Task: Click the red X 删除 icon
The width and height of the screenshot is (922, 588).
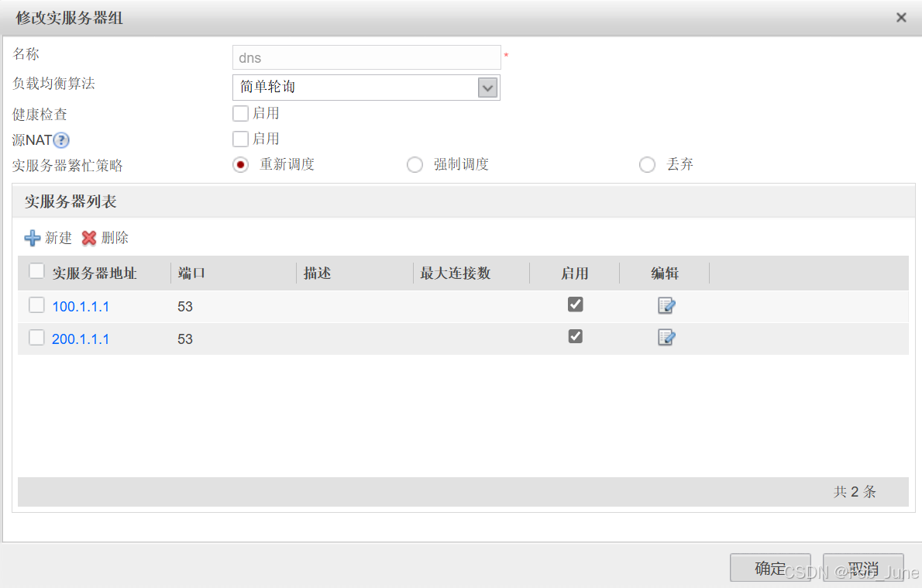Action: [x=89, y=238]
